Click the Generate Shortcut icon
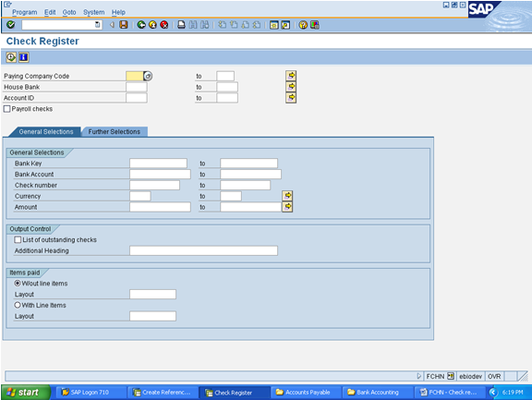Screen dimensions: 532x400 coord(285,25)
